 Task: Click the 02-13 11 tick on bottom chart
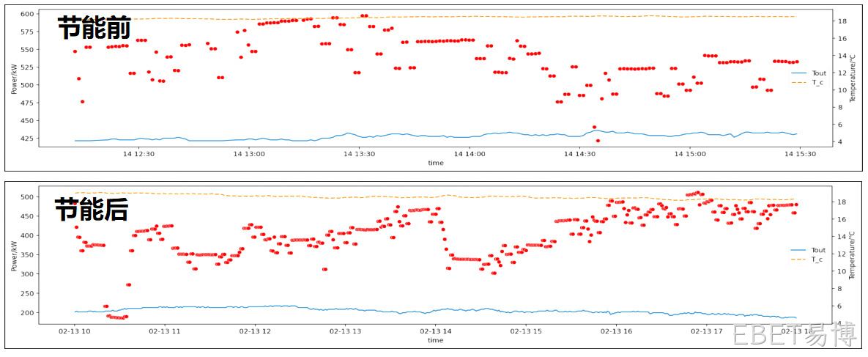point(166,331)
